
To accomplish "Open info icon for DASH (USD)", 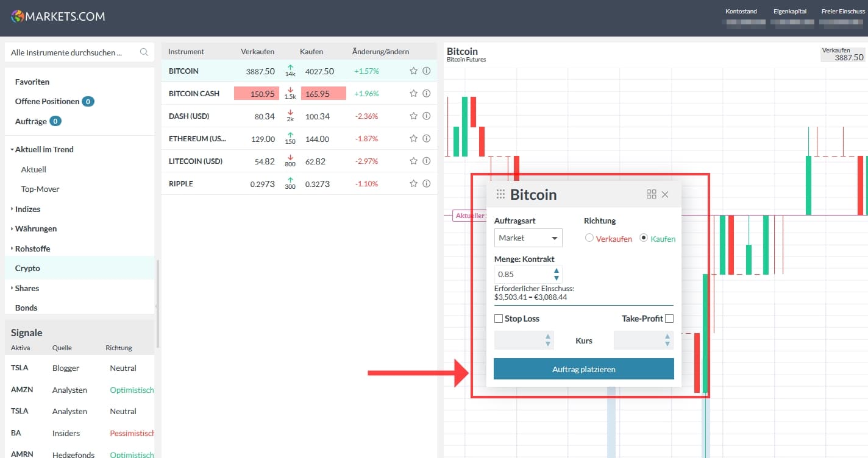I will 427,116.
